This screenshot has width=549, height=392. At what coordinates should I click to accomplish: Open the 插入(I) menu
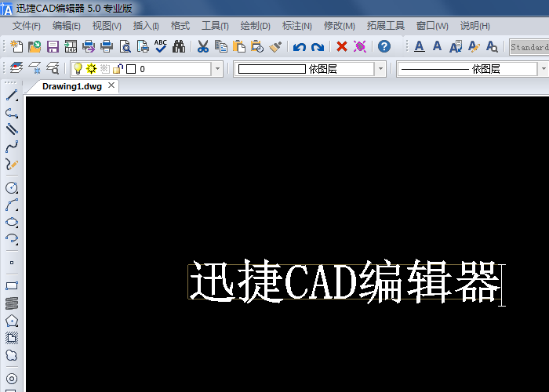click(x=146, y=26)
